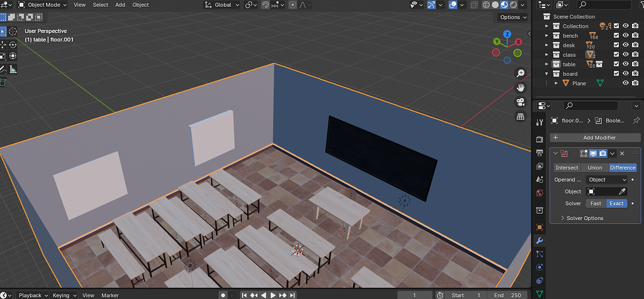Screen dimensions: 644x299
Task: Activate the Rotate tool
Action: pos(13,45)
